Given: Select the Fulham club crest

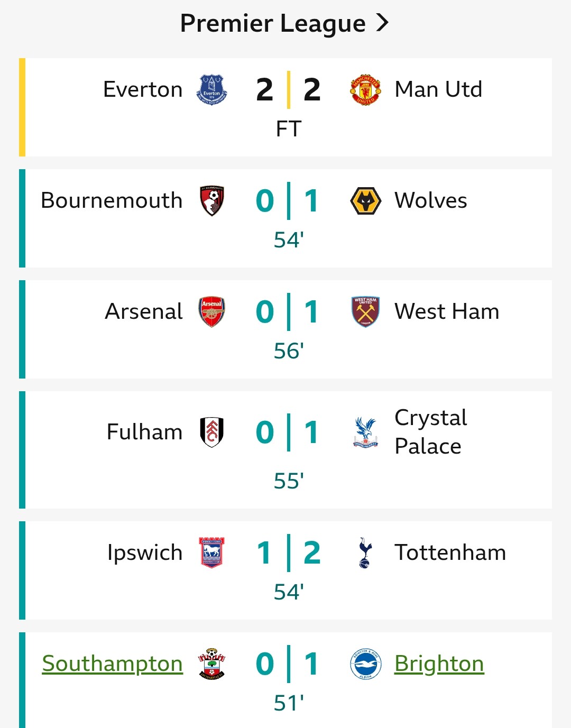Looking at the screenshot, I should coord(211,432).
